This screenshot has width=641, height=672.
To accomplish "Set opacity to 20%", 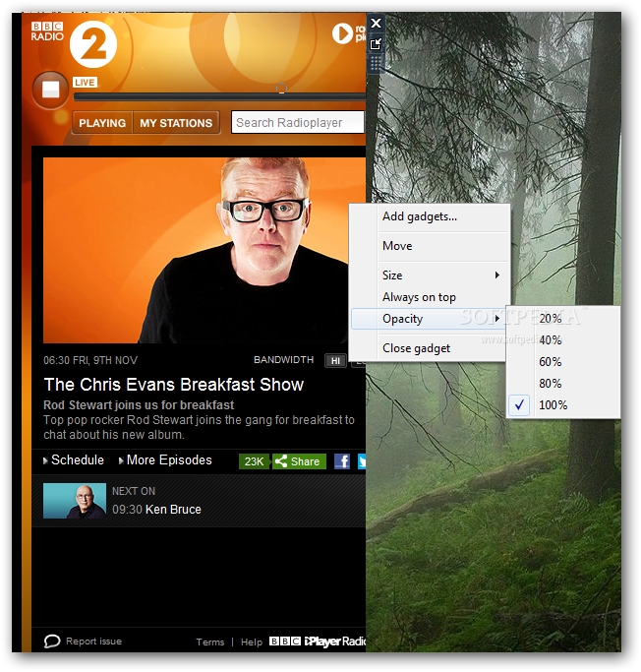I will point(563,319).
